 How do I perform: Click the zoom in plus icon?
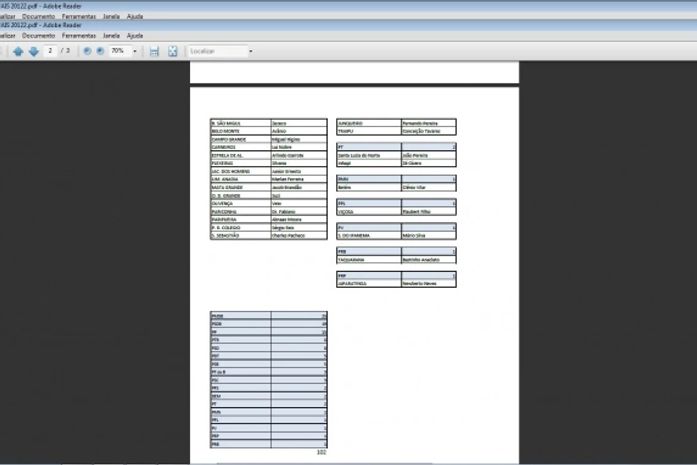click(100, 51)
